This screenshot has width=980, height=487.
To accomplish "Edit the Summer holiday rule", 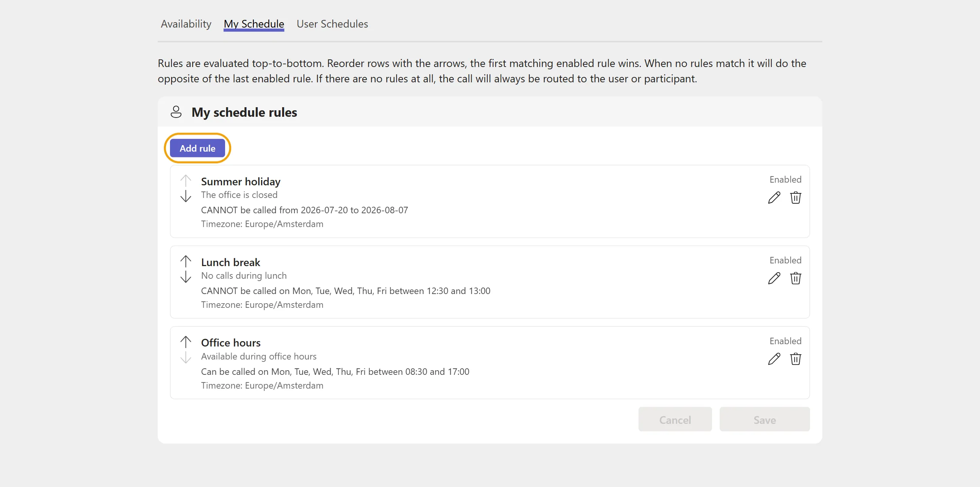I will pos(774,198).
